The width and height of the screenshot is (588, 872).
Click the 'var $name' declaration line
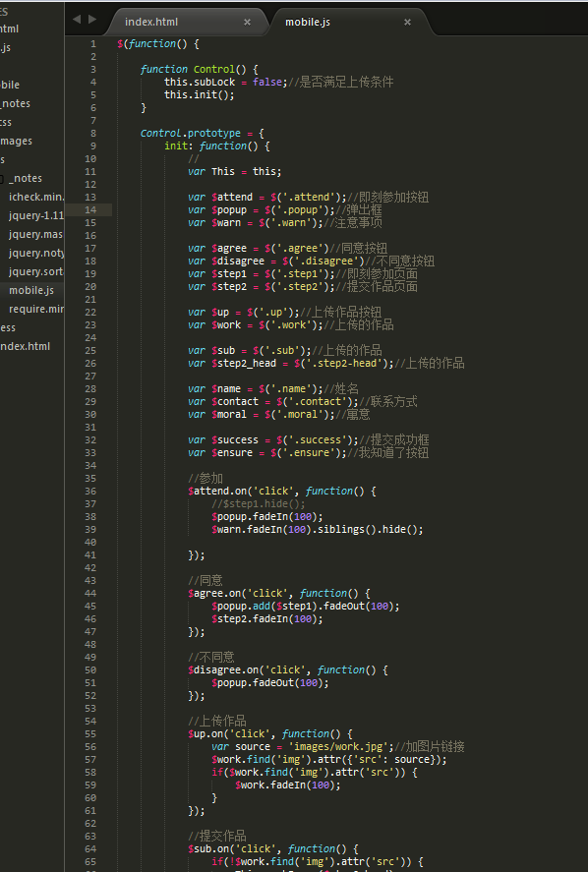click(x=273, y=389)
